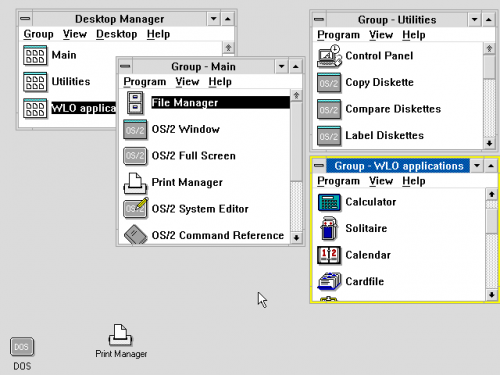500x375 pixels.
Task: Open the Control Panel icon in Utilities
Action: click(329, 56)
